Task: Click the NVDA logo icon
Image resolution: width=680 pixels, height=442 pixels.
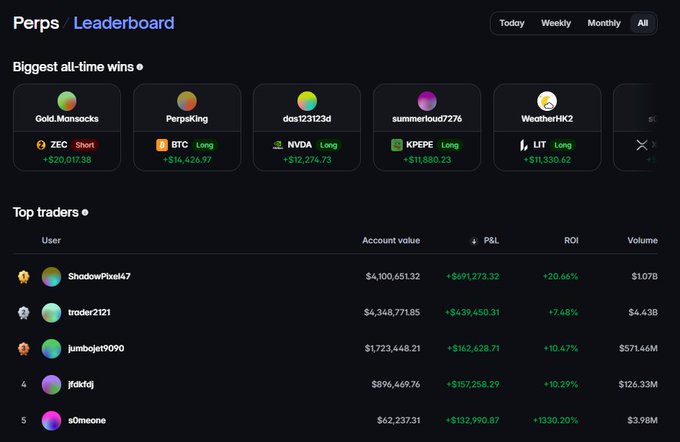Action: [278, 145]
